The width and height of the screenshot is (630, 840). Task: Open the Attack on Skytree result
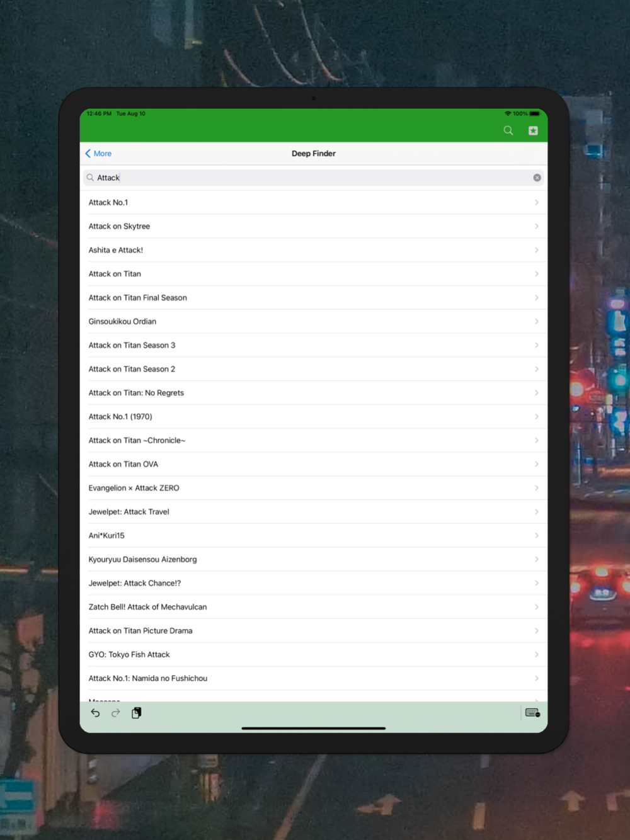coord(314,226)
